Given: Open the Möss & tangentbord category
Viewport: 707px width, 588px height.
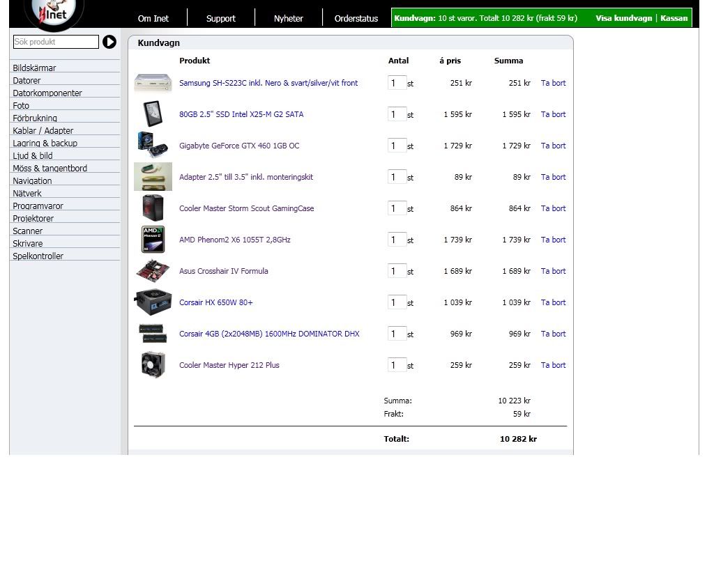Looking at the screenshot, I should (x=50, y=168).
